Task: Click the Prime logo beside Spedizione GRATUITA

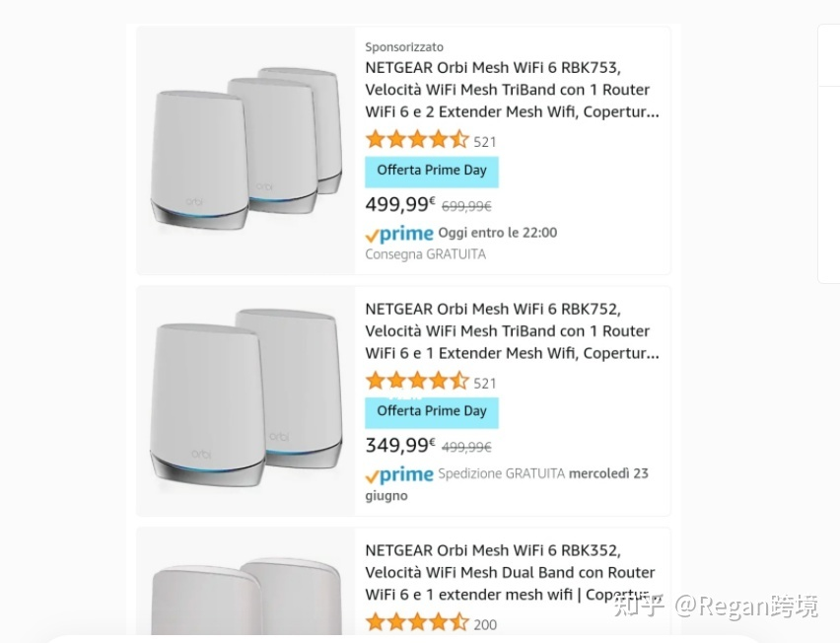Action: pyautogui.click(x=399, y=474)
